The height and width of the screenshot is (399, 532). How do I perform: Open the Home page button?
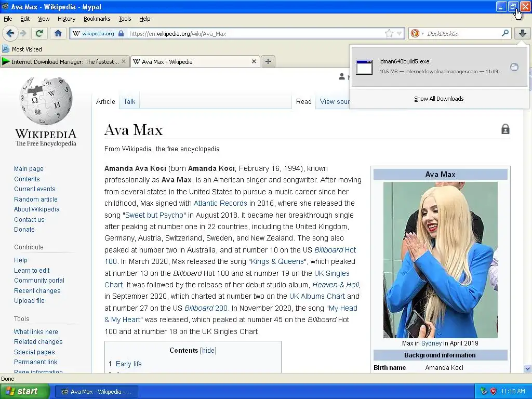click(58, 33)
